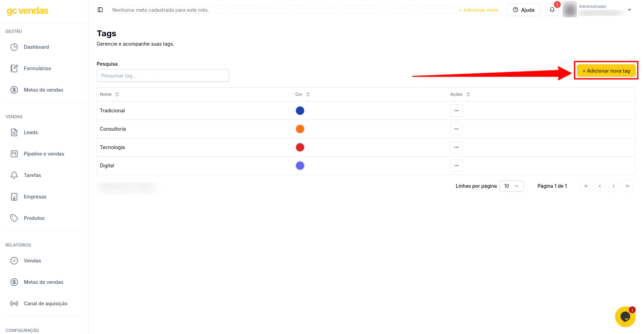Viewport: 644px width, 334px height.
Task: Click the Produtos tag icon
Action: pyautogui.click(x=14, y=218)
